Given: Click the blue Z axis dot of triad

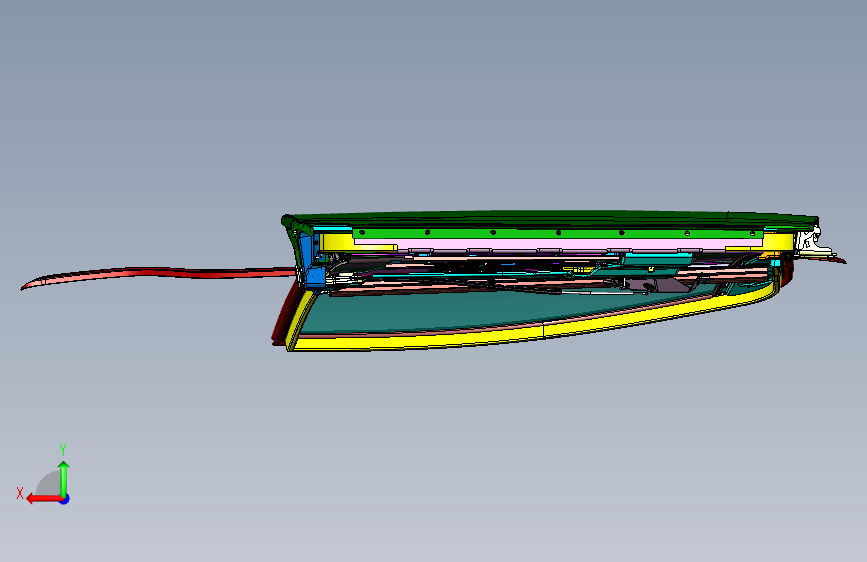Looking at the screenshot, I should point(65,500).
